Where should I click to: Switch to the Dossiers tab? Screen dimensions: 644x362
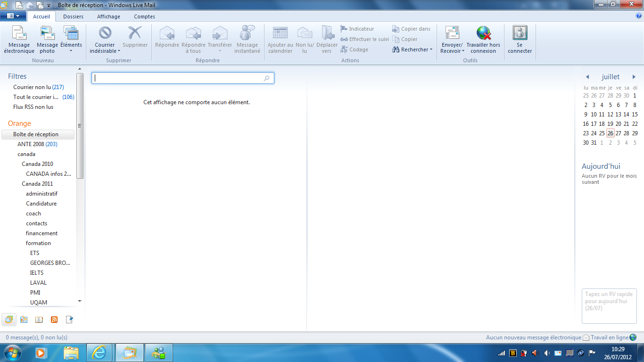point(73,16)
